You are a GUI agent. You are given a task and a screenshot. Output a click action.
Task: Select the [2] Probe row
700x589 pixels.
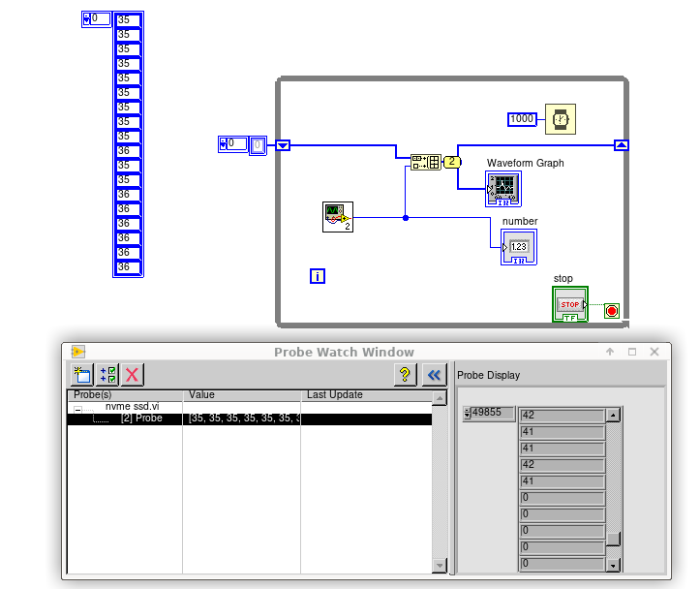tap(250, 418)
